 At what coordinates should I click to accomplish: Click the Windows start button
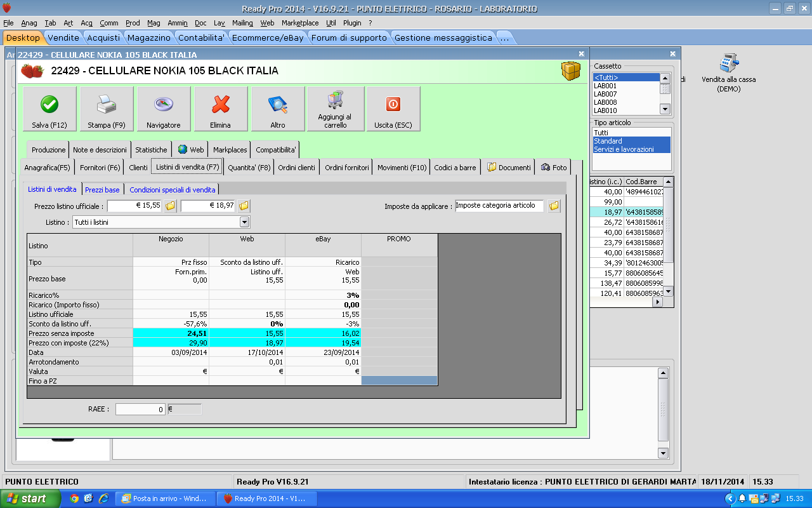30,498
